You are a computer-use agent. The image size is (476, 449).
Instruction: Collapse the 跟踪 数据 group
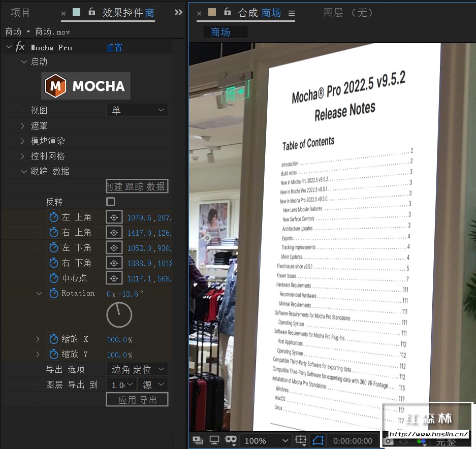(x=24, y=172)
